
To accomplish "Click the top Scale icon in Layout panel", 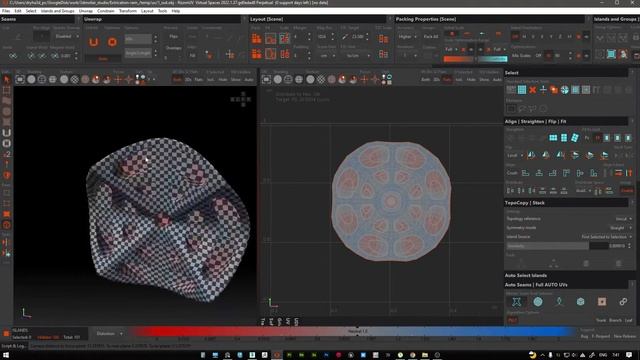I will coord(284,38).
